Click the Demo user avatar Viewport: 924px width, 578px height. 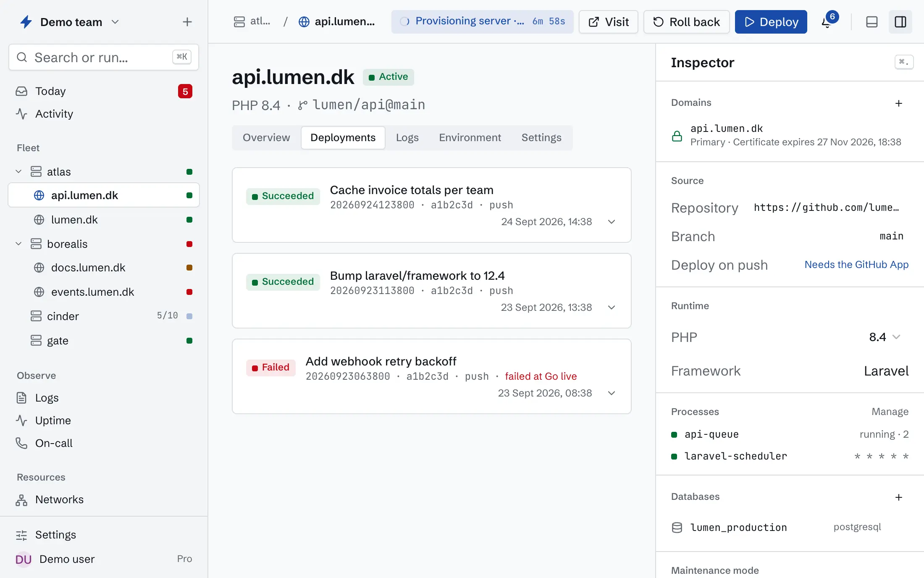coord(24,559)
